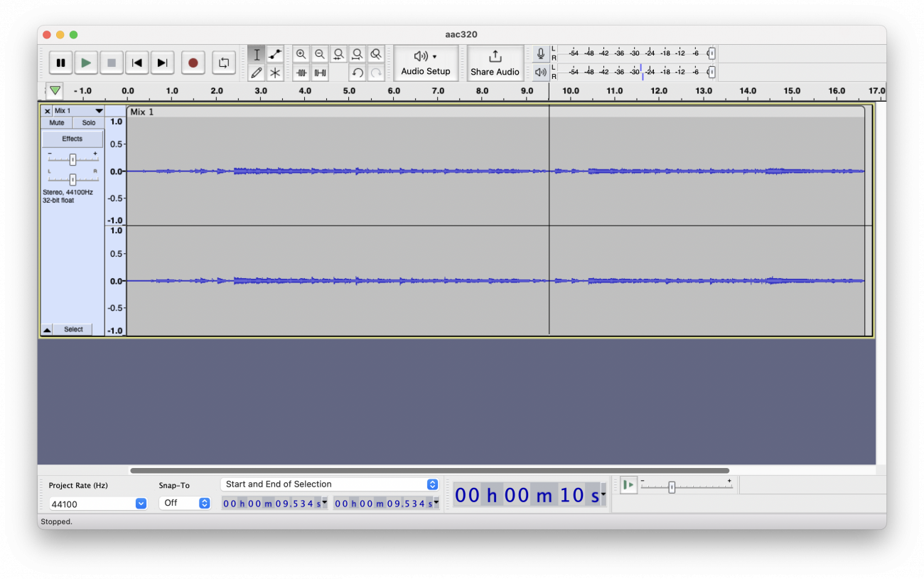Open selection start time format arrow
Screen dimensions: 924x579
[325, 502]
